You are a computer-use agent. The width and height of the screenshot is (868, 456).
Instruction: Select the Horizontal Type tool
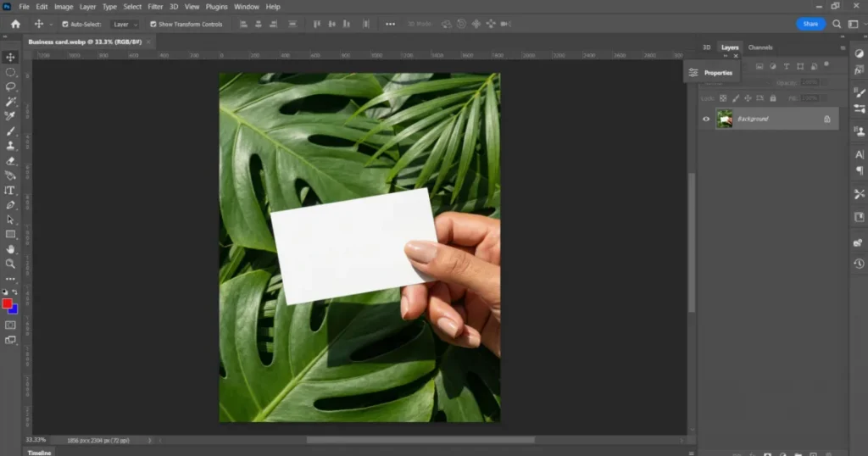pos(10,191)
